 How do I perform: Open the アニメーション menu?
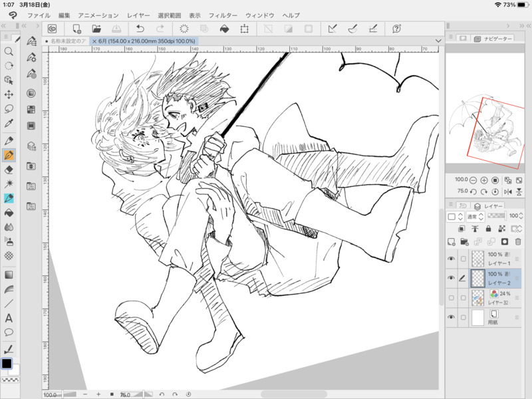[98, 15]
